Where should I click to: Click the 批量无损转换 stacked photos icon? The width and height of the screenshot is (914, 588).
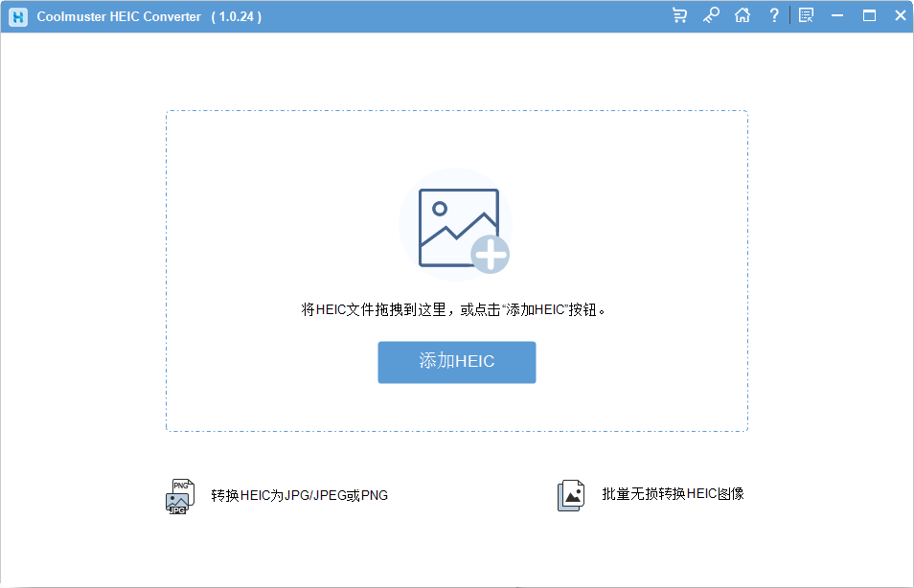tap(571, 495)
